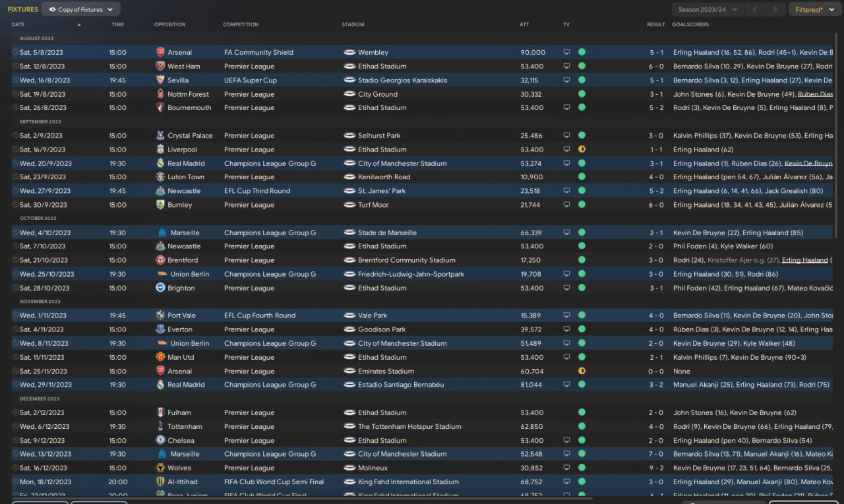844x504 pixels.
Task: Click the stadium icon beside Selhurst Park
Action: [349, 135]
